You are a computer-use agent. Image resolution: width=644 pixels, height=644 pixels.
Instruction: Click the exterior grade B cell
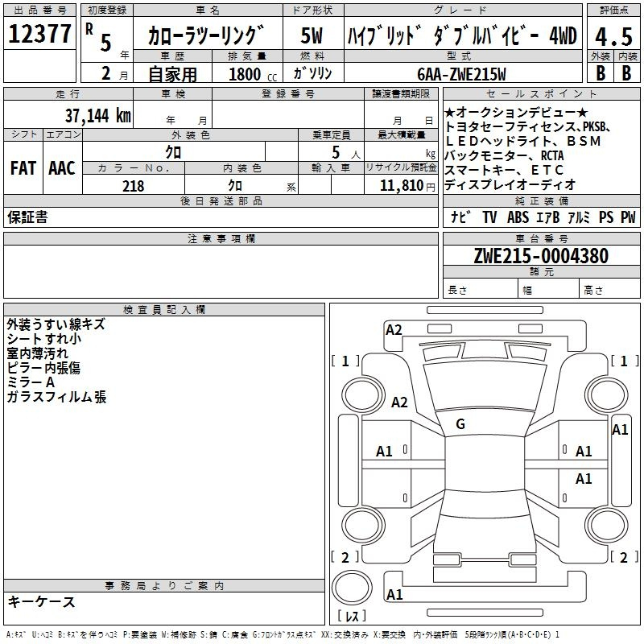[600, 72]
